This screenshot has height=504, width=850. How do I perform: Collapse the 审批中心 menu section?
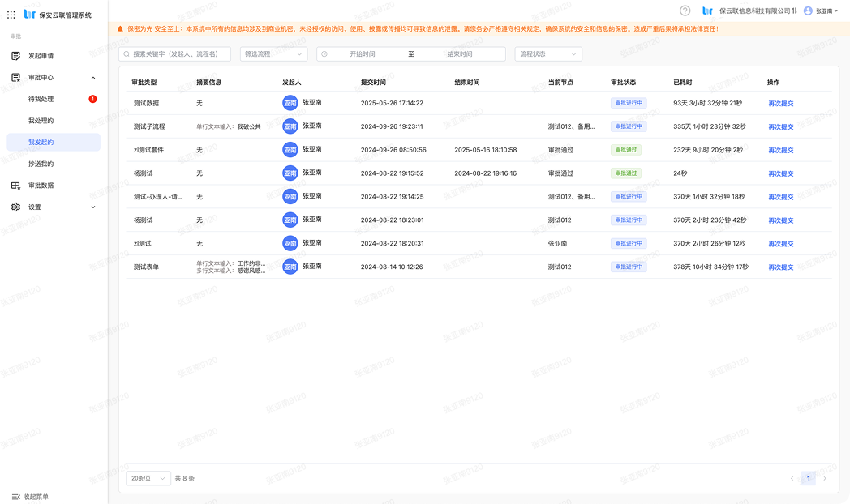pos(92,78)
